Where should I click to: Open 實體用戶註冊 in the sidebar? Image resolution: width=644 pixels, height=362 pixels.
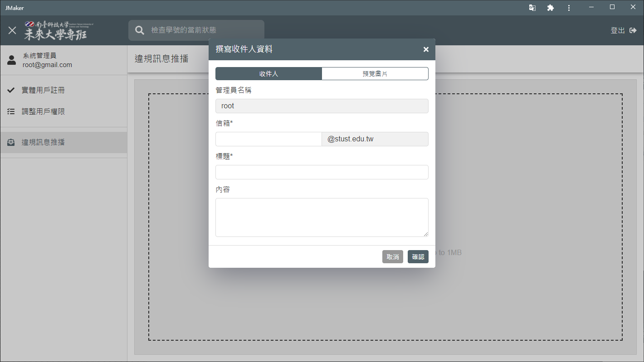(63, 90)
